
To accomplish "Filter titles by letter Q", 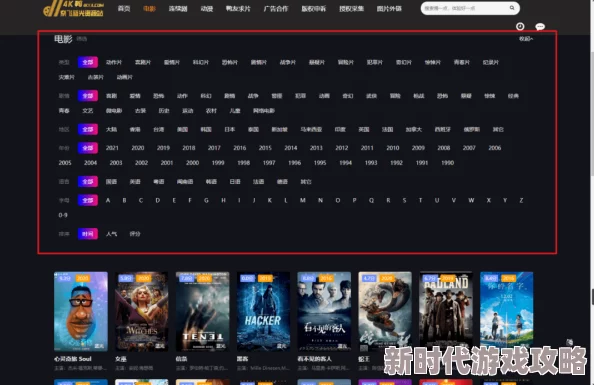I will [371, 200].
